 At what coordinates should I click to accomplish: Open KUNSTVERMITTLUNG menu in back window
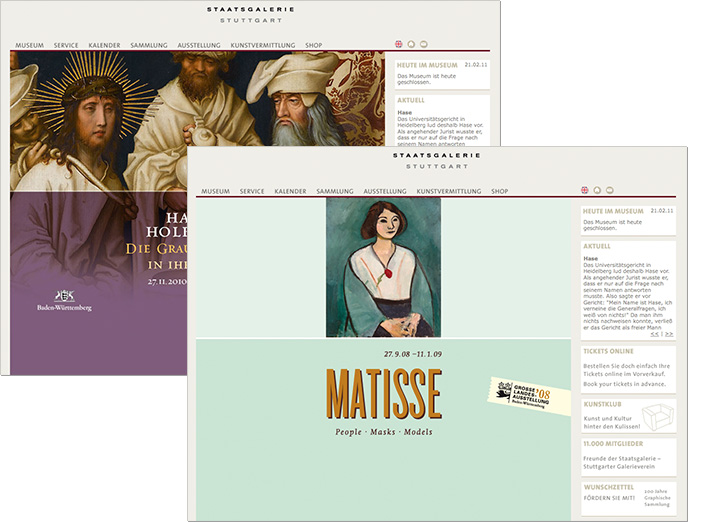point(263,45)
